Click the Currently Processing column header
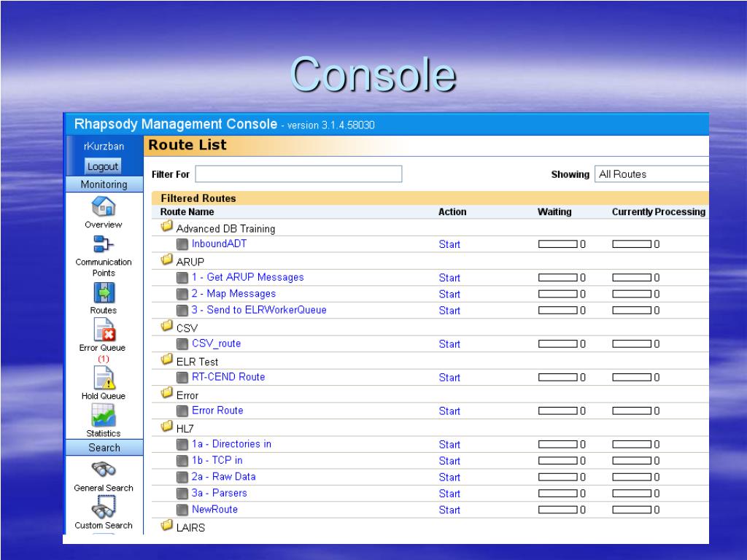This screenshot has height=560, width=747. pyautogui.click(x=659, y=212)
